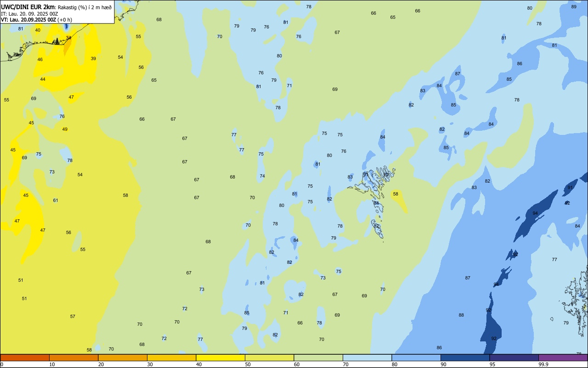Click the orange 10–20 legend swatch
The image size is (588, 368).
[73, 357]
